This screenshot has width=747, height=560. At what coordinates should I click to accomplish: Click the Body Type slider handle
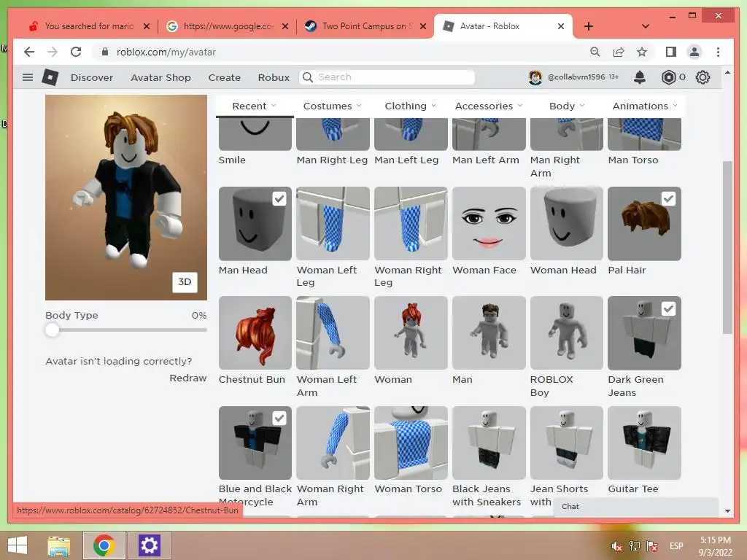pos(52,330)
